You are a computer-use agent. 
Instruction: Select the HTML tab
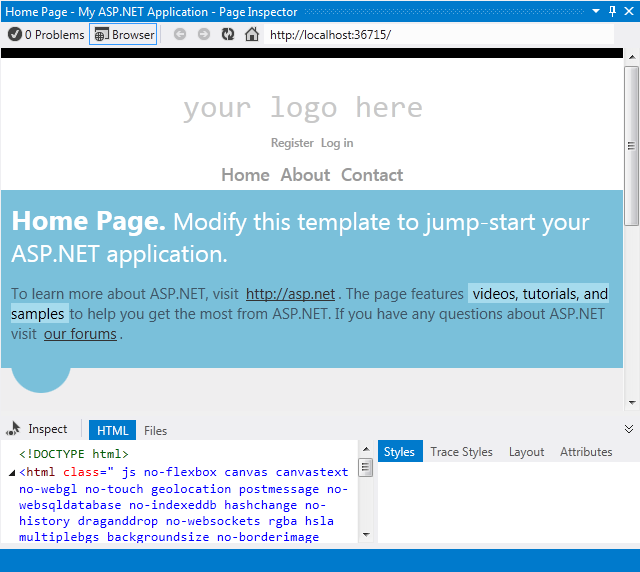112,431
